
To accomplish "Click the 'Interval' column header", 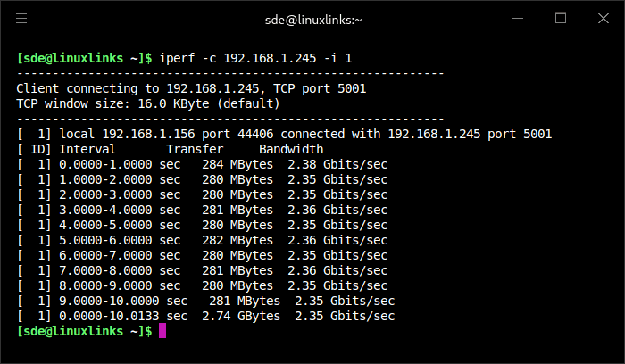I will click(87, 149).
